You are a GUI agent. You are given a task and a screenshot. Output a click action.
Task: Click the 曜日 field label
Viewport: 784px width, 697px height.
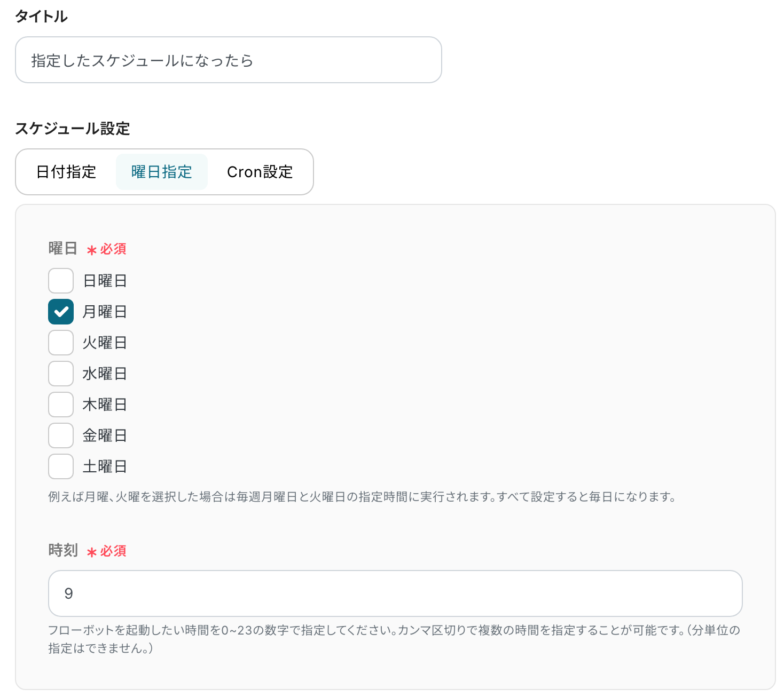tap(63, 248)
